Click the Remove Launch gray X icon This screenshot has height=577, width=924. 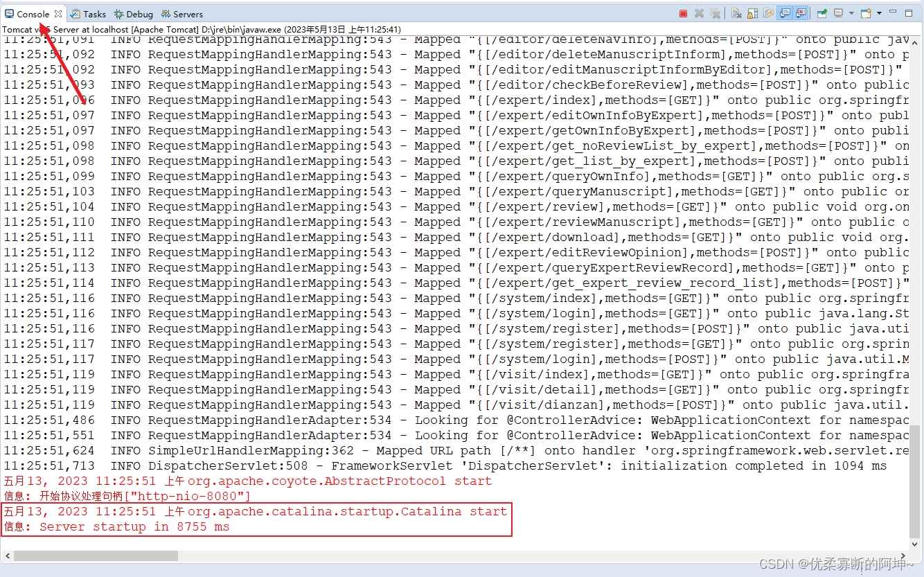(x=699, y=13)
